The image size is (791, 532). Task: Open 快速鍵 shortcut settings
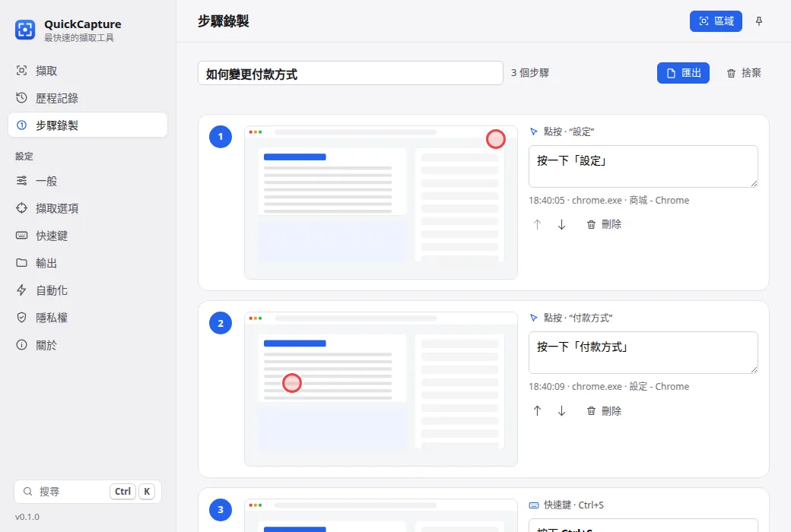(87, 236)
